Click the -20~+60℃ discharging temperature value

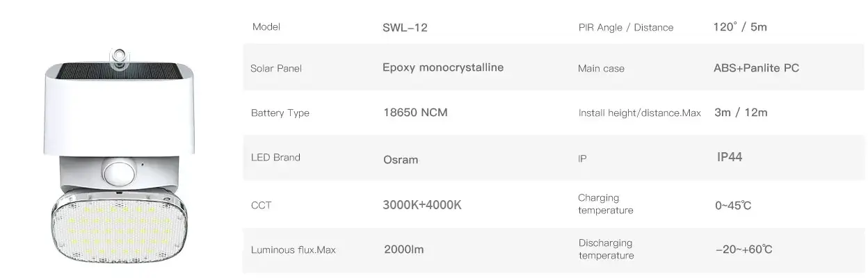click(x=744, y=250)
